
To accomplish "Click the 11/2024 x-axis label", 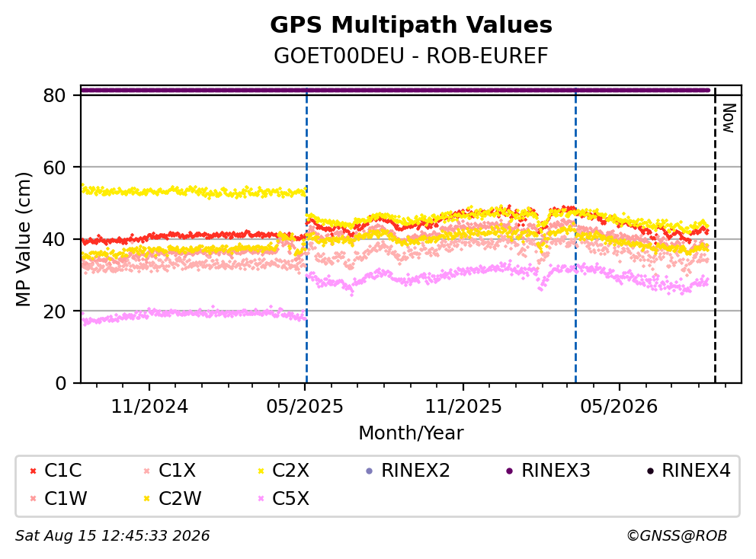I will pos(149,407).
